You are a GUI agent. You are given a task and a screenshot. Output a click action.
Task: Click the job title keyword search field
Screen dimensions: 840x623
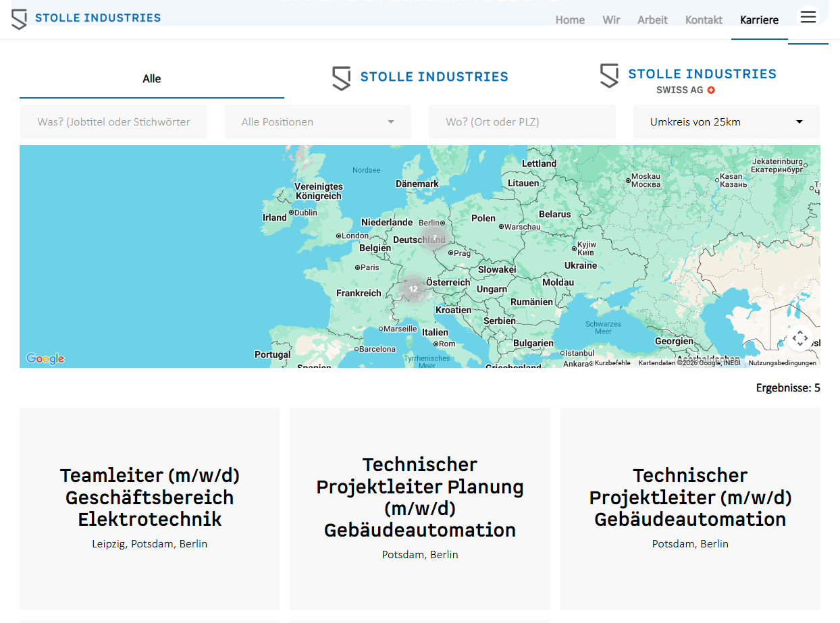[x=113, y=122]
